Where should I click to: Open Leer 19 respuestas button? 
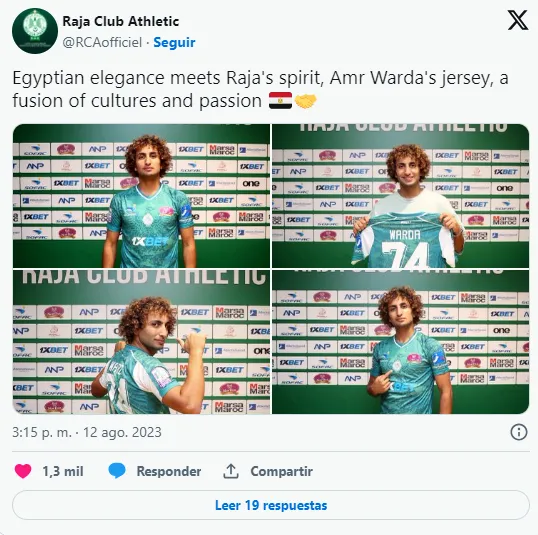click(x=271, y=505)
